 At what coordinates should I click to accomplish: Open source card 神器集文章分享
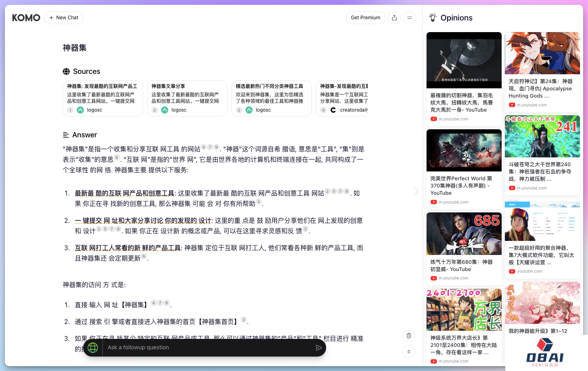187,98
